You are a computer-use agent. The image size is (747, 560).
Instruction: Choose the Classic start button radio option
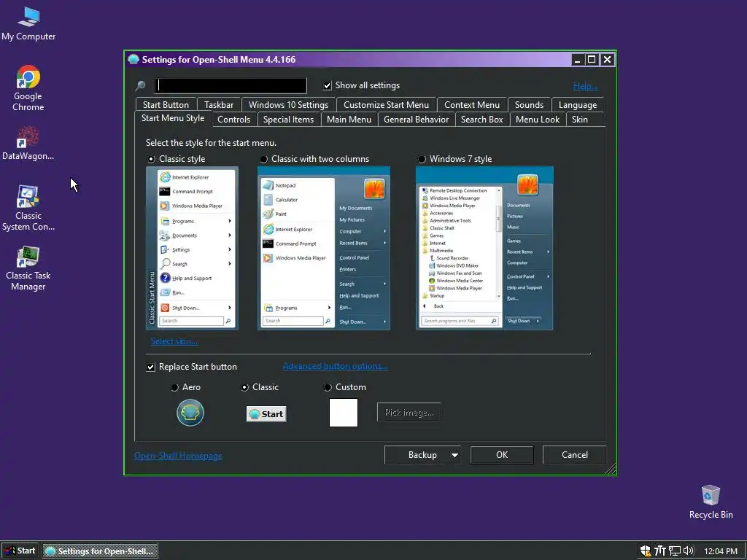tap(244, 388)
